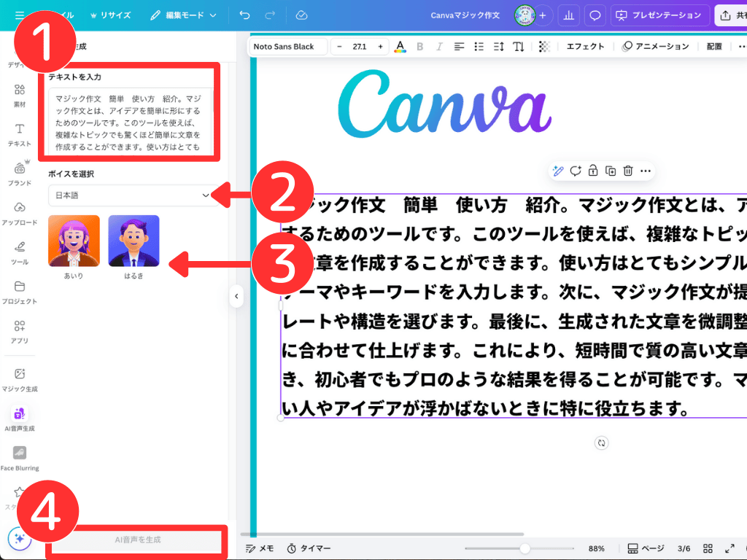Enter fullscreen mode
The width and height of the screenshot is (747, 560).
coord(729,548)
